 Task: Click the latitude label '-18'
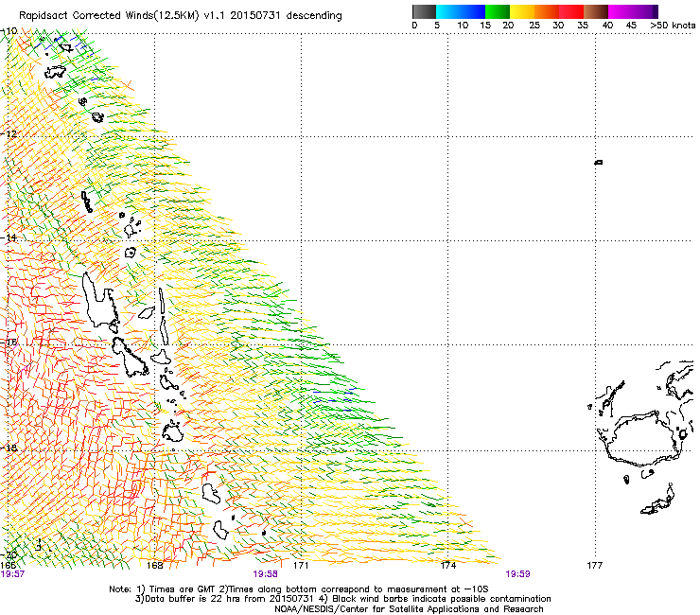point(9,448)
